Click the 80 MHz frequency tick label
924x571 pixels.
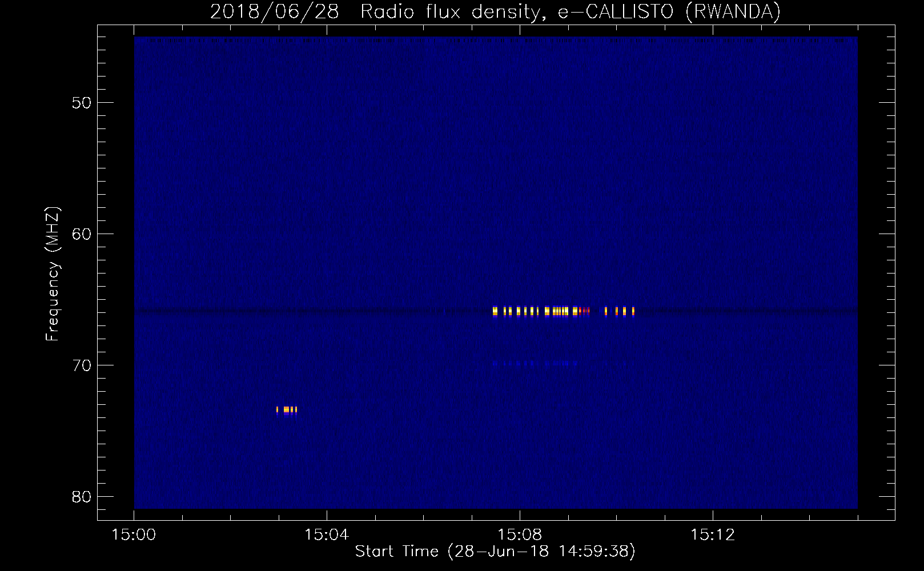tap(82, 497)
